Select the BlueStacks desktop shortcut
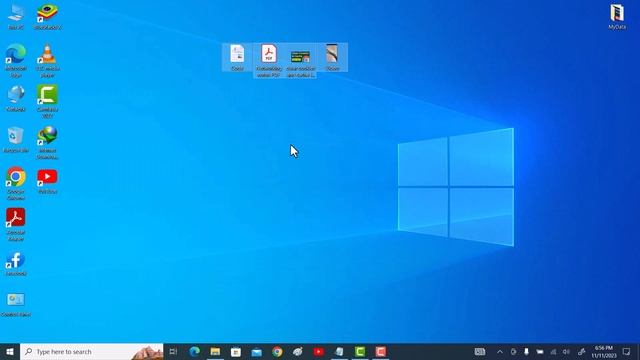The width and height of the screenshot is (640, 360). tap(47, 16)
